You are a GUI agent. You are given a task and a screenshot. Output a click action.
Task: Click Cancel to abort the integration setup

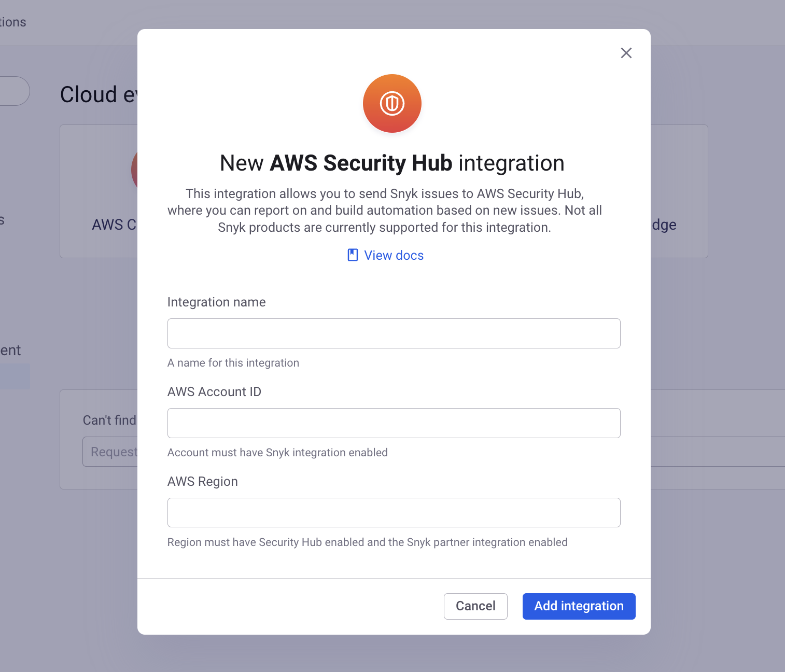coord(475,606)
